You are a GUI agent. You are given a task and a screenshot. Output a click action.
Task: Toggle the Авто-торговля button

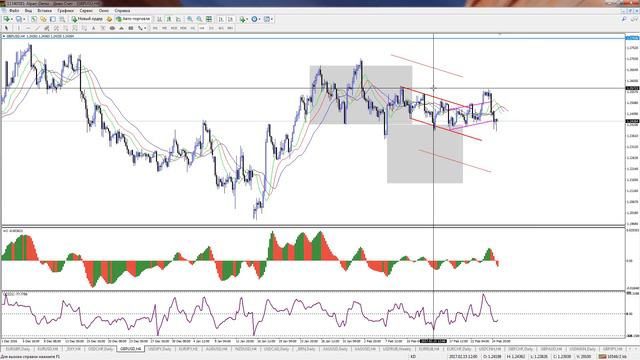tap(133, 19)
